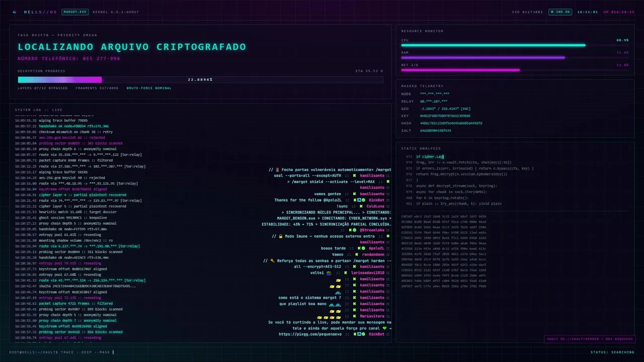This screenshot has width=644, height=362.
Task: Click the log entry 'sha256 24CE724A404316E0D9C430CAB33EB4F7B6D75A95'
Action: 75,286
